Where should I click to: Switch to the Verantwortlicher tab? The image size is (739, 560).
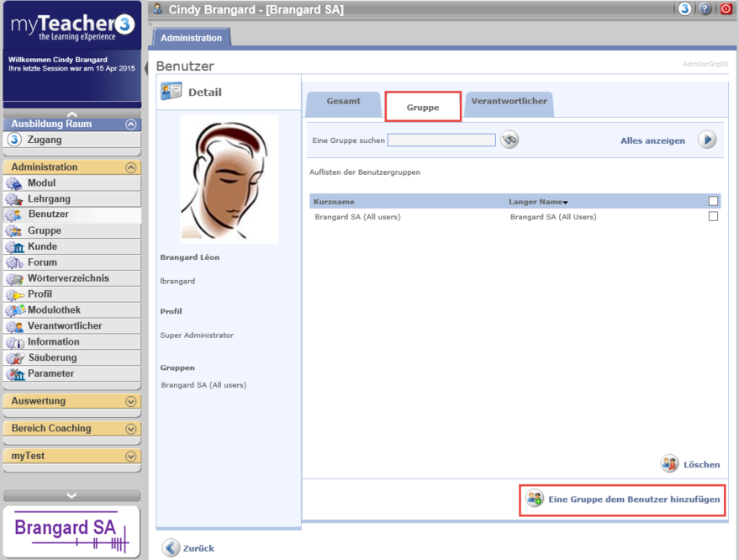(x=509, y=102)
